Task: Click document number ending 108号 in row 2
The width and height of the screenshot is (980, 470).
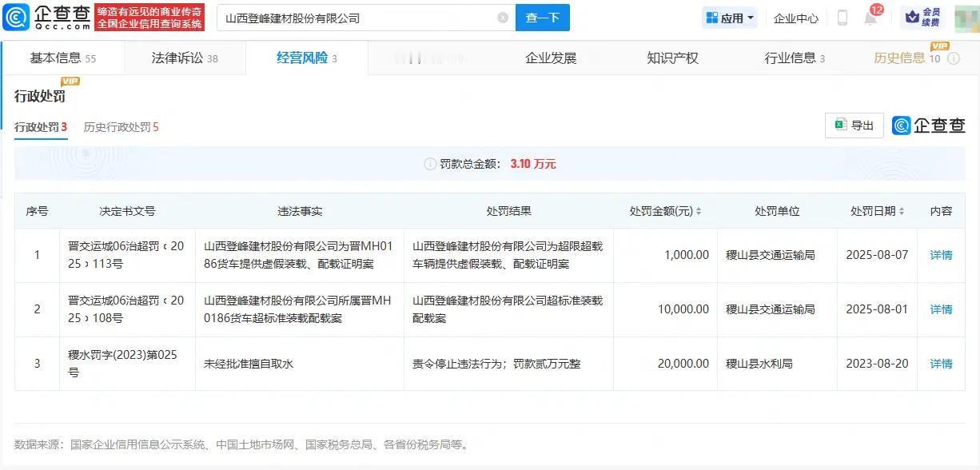Action: (126, 309)
